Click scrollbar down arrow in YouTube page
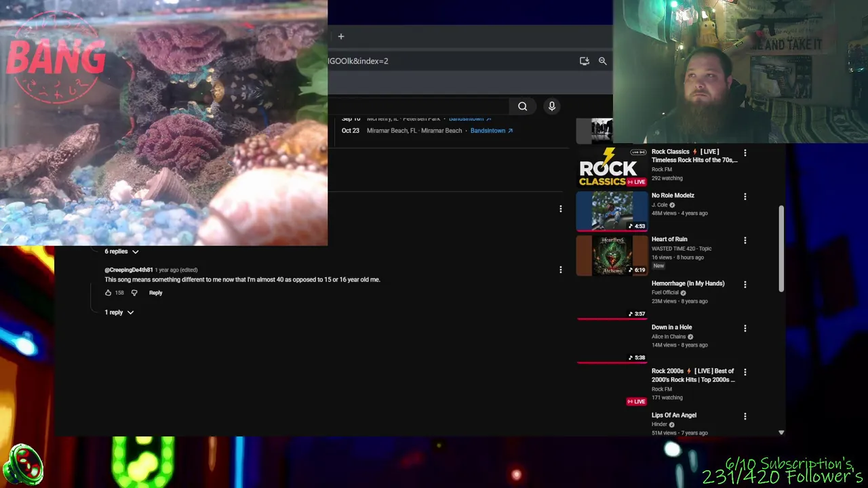The image size is (868, 488). (781, 432)
